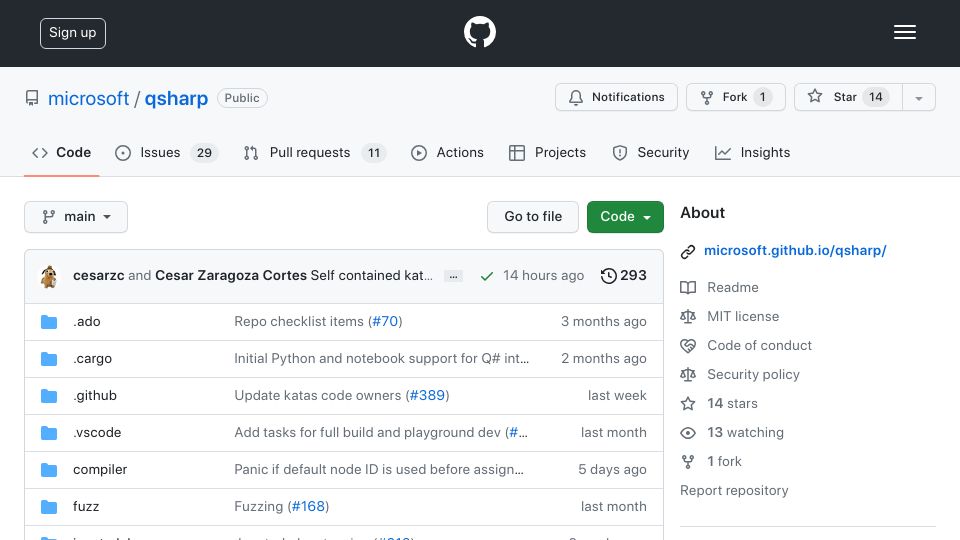
Task: Open the microsoft.github.io/qsharp/ website link
Action: coord(795,250)
